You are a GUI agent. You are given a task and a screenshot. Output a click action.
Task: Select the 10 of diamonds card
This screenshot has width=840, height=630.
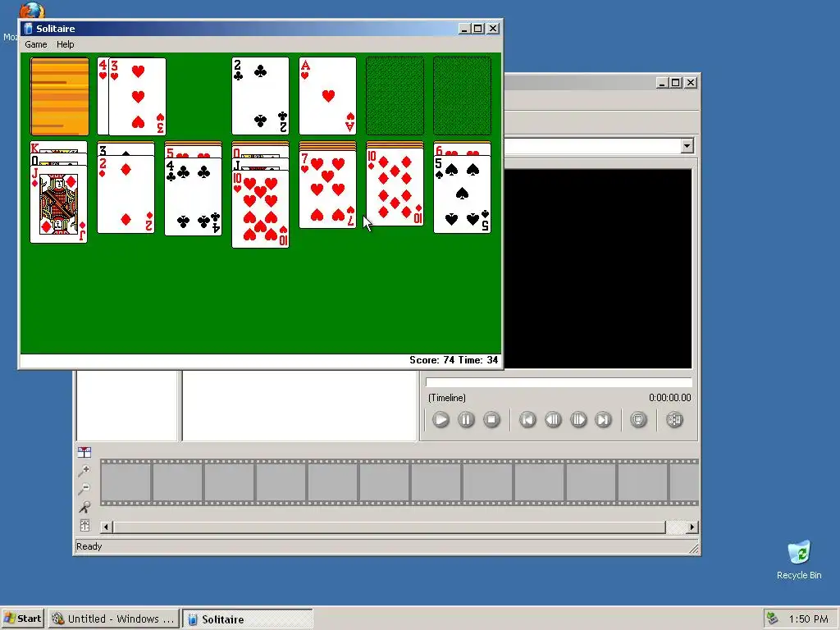395,188
